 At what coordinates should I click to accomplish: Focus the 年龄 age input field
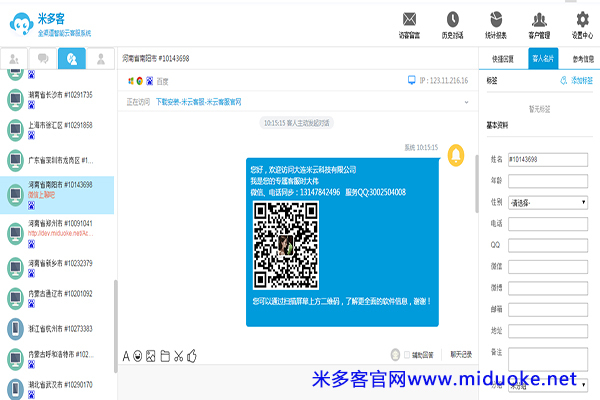click(x=548, y=181)
